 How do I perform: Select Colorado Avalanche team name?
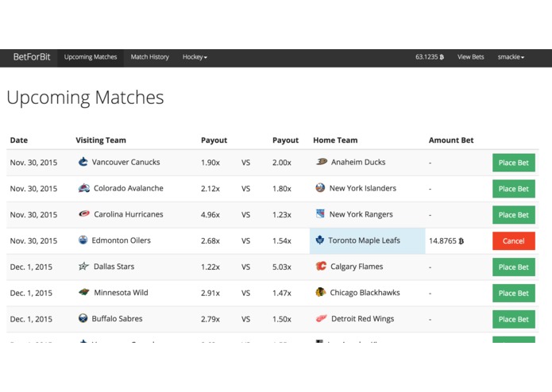click(129, 188)
